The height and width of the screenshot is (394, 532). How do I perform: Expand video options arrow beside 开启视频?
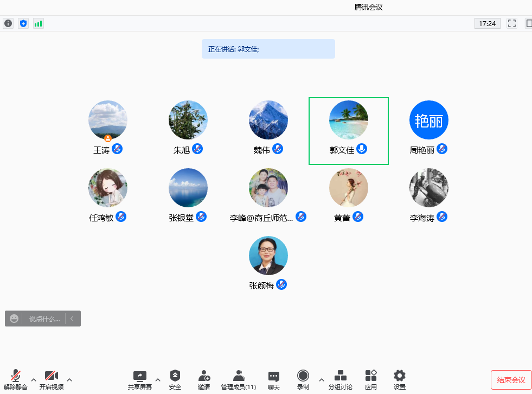69,379
